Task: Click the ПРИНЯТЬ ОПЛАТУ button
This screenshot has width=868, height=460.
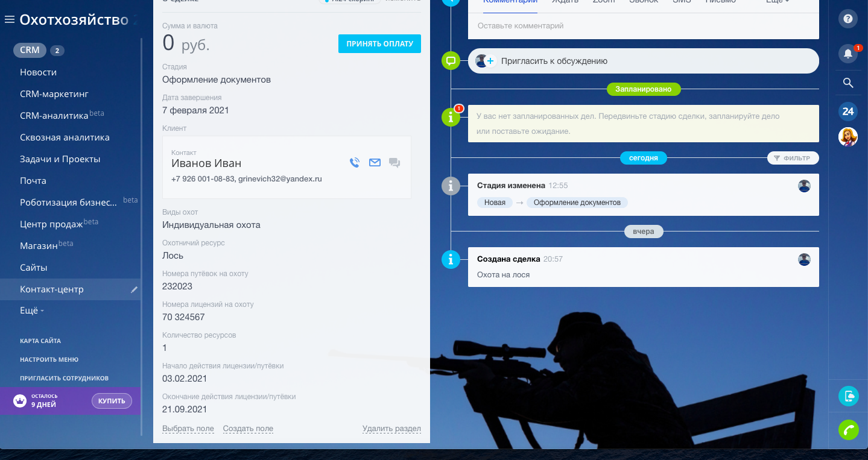Action: (379, 43)
